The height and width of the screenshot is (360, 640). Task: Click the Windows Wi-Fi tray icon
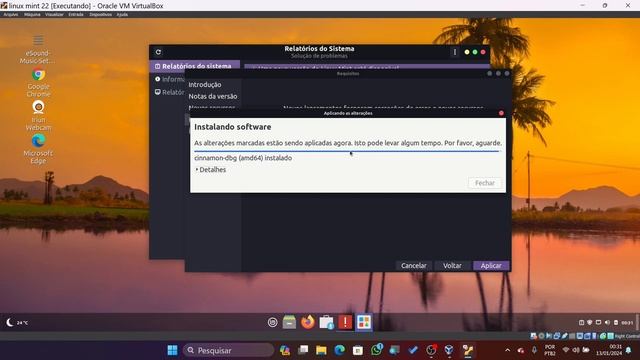tap(566, 350)
